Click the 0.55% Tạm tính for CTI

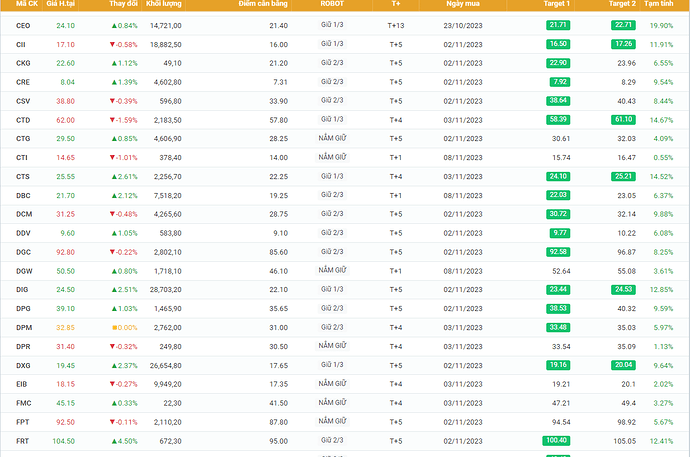click(x=663, y=157)
